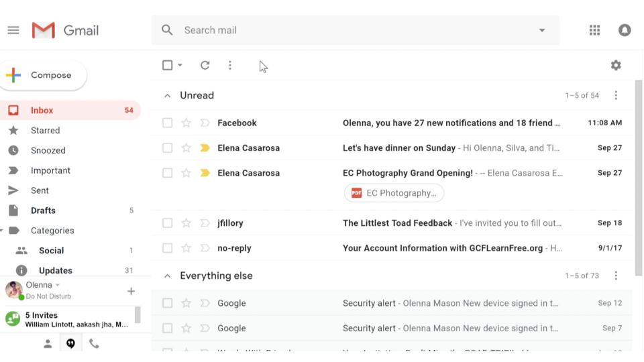The width and height of the screenshot is (644, 362).
Task: Refresh the inbox
Action: pyautogui.click(x=205, y=65)
